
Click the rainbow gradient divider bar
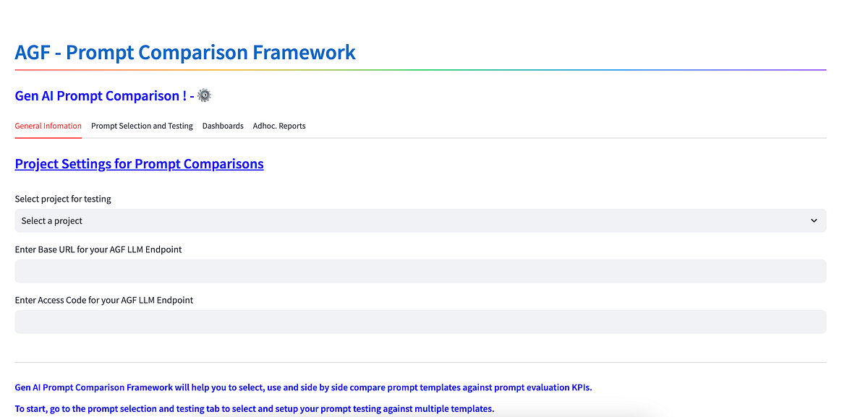[x=420, y=69]
